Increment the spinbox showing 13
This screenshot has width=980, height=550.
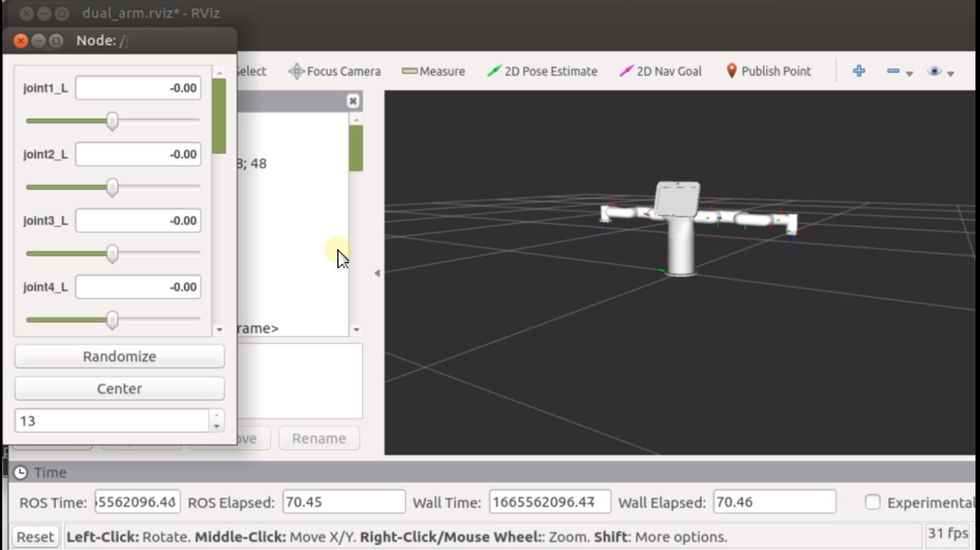(217, 416)
